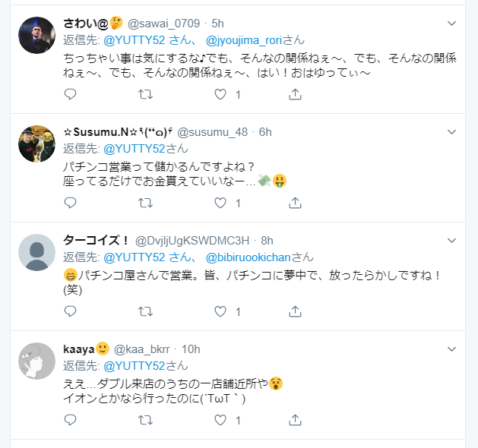The image size is (478, 448).
Task: Like the sawai_0709 tweet
Action: click(221, 94)
